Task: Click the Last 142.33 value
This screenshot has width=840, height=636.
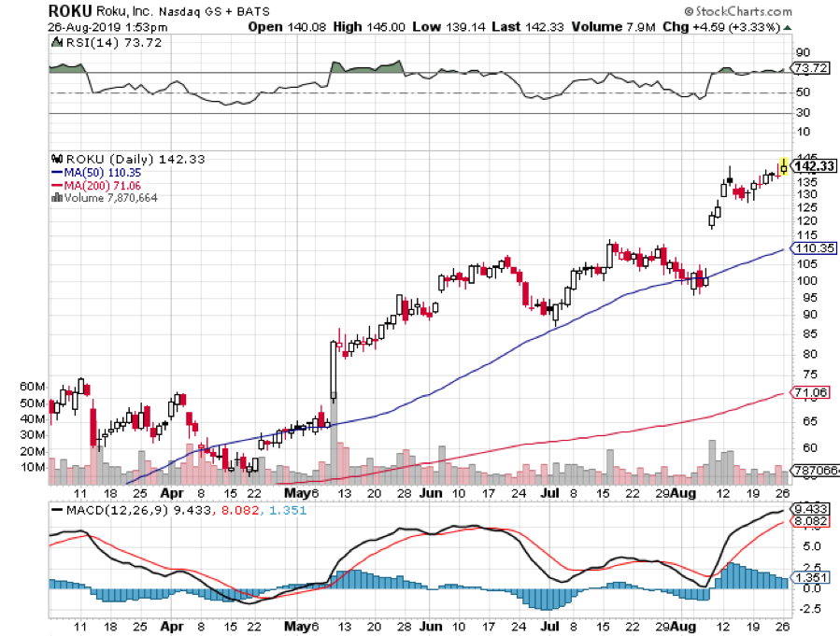Action: point(528,27)
